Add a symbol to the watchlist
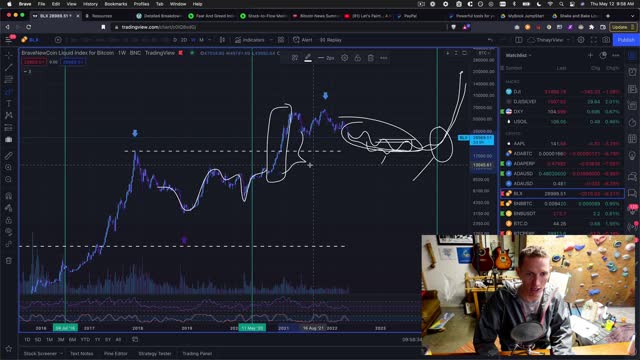This screenshot has height=360, width=640. [590, 55]
